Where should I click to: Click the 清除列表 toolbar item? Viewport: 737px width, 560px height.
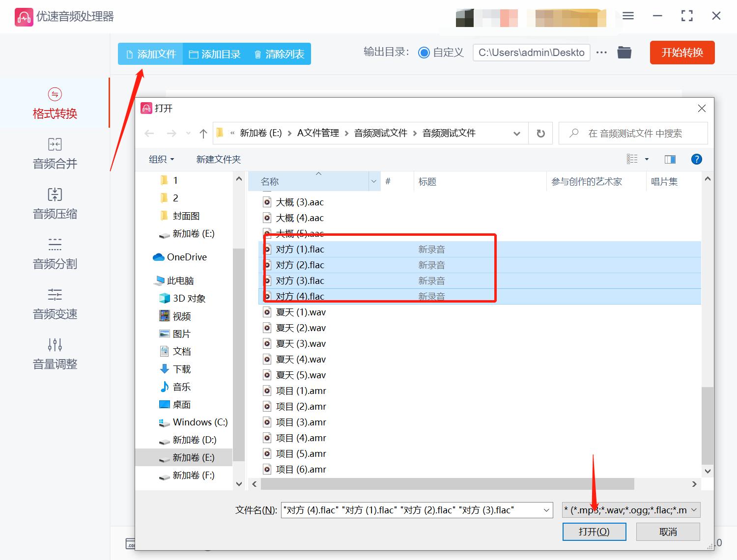click(279, 54)
